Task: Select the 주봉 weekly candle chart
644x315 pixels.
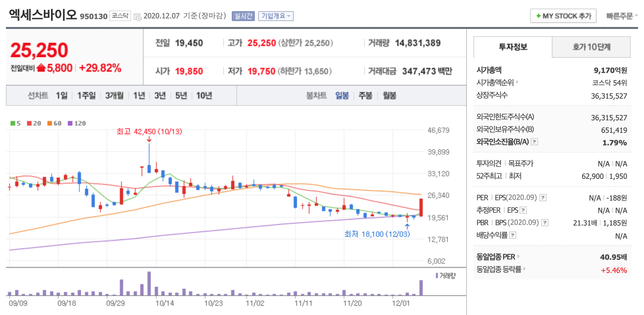Action: tap(365, 95)
